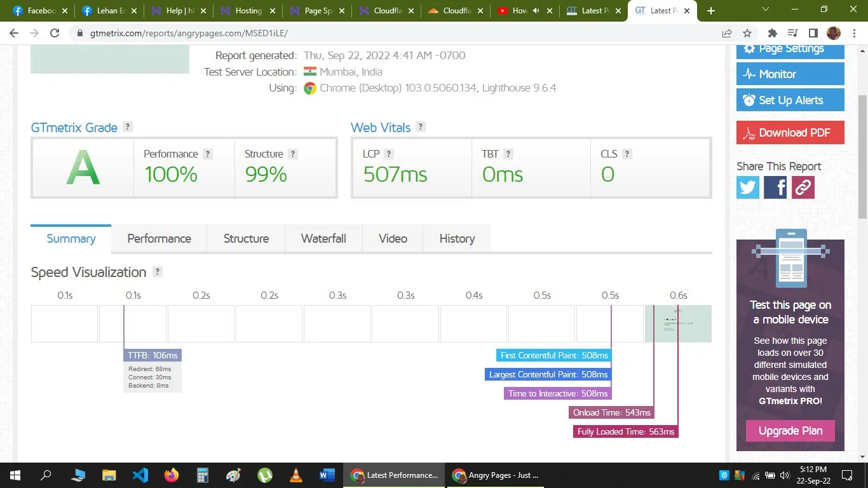Open the LCP help question mark
Screen dimensions: 868x488
tap(389, 154)
